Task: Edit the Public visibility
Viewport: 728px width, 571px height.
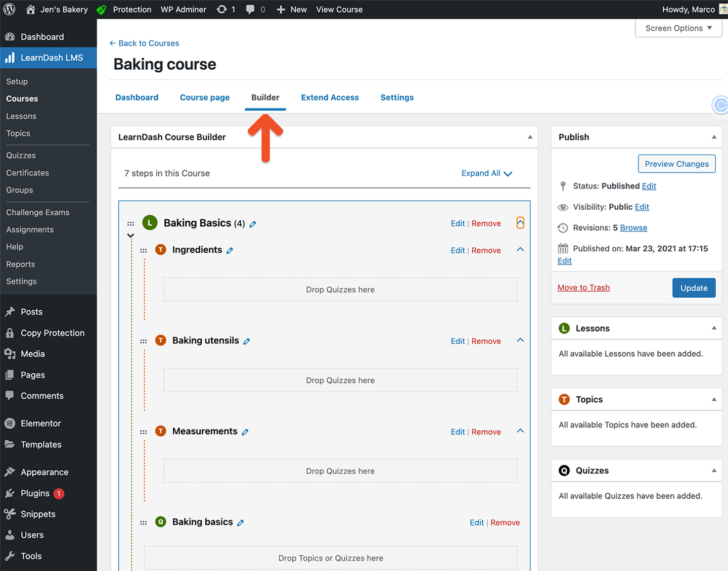Action: pos(642,207)
